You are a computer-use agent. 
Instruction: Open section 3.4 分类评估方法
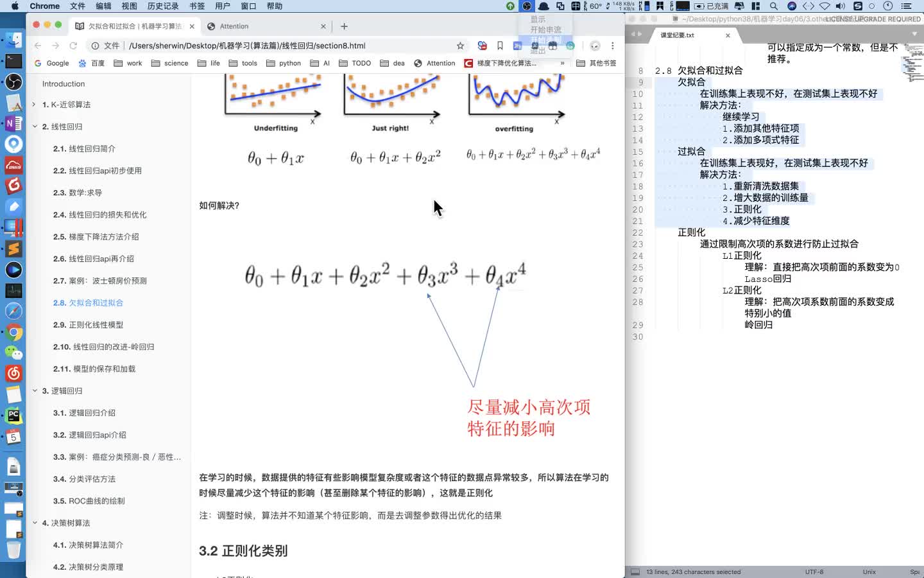(x=84, y=479)
